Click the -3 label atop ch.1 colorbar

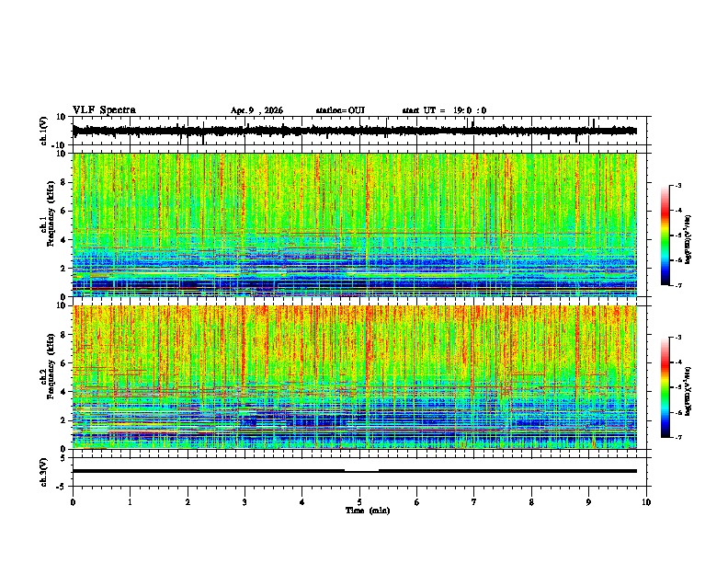click(677, 185)
